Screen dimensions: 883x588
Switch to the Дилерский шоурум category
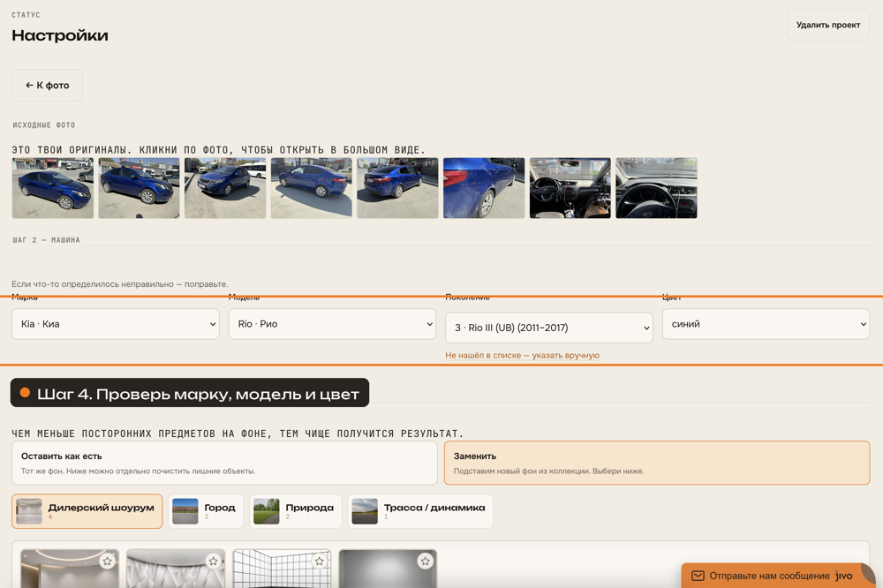[87, 511]
